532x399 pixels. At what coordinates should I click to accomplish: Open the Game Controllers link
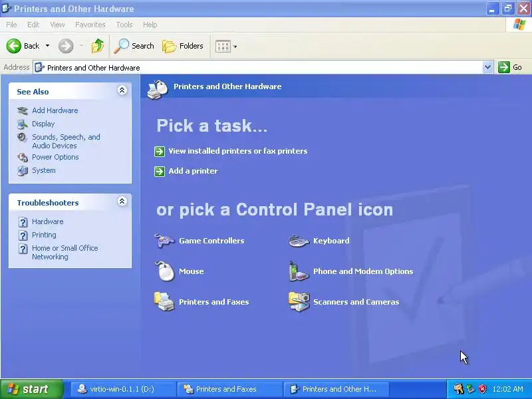coord(211,241)
